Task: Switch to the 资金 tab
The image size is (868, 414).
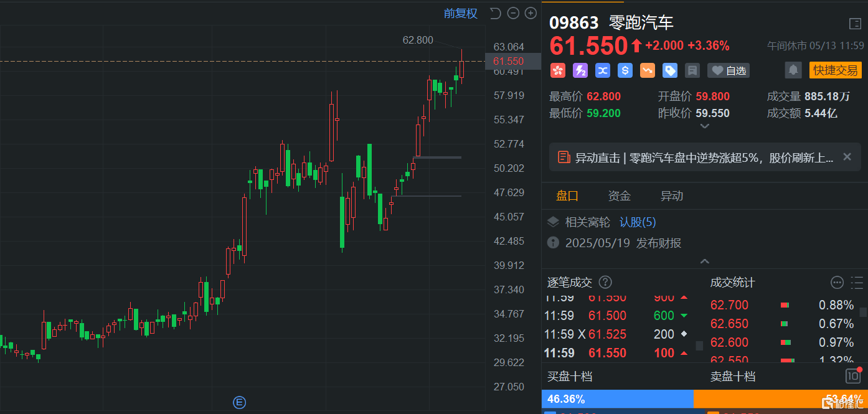Action: click(620, 195)
